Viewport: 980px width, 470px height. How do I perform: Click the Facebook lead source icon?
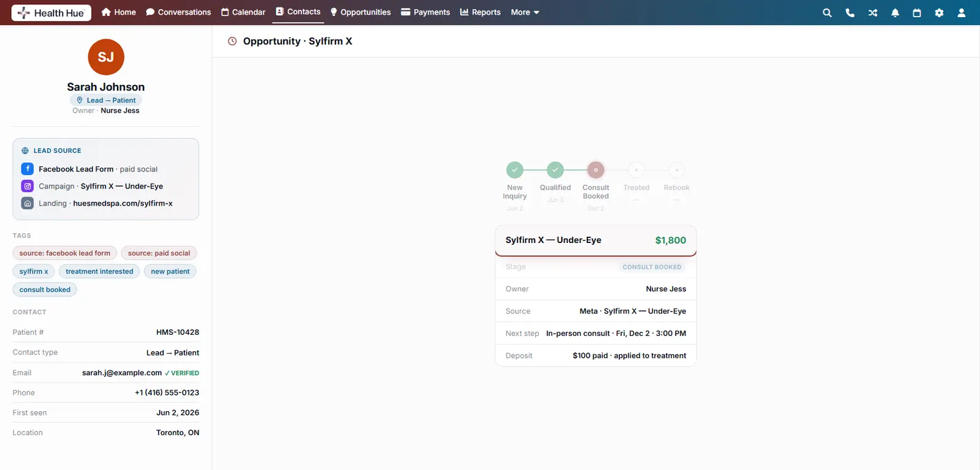point(28,169)
